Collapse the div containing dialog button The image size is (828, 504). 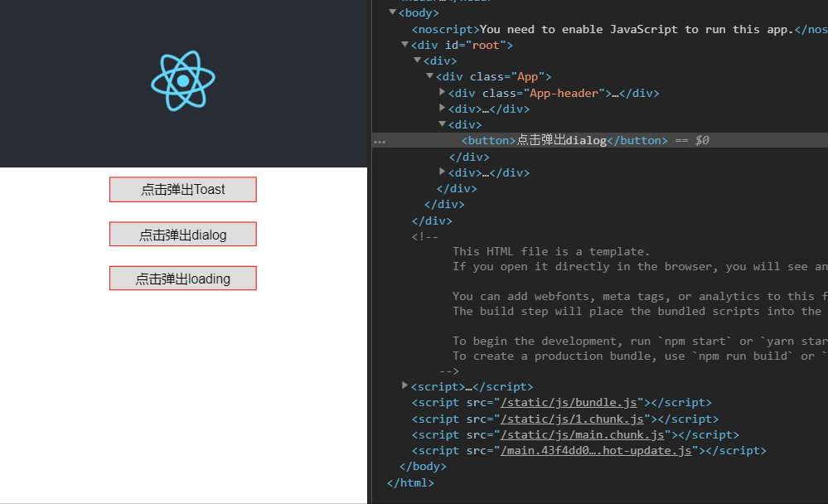click(x=442, y=124)
